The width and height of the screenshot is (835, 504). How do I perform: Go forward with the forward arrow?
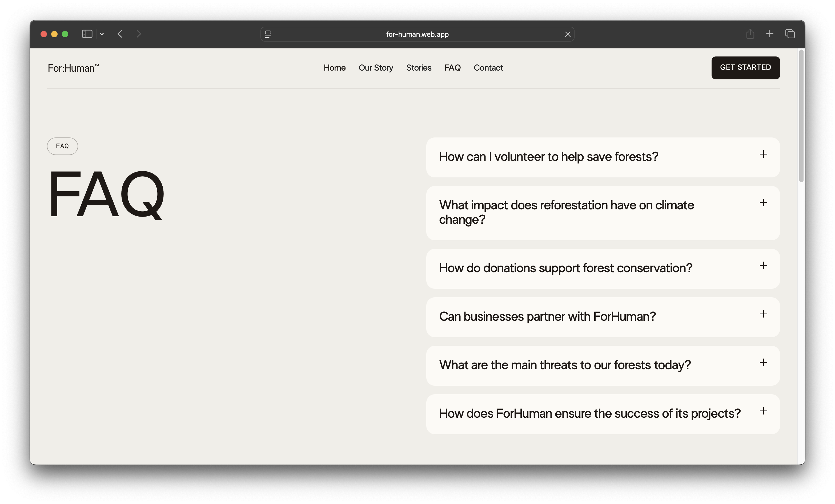[x=139, y=34]
